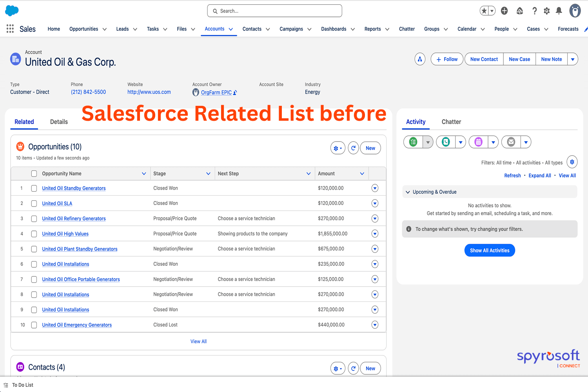The image size is (588, 392).
Task: Click the Salesforce cloud logo
Action: (x=12, y=11)
